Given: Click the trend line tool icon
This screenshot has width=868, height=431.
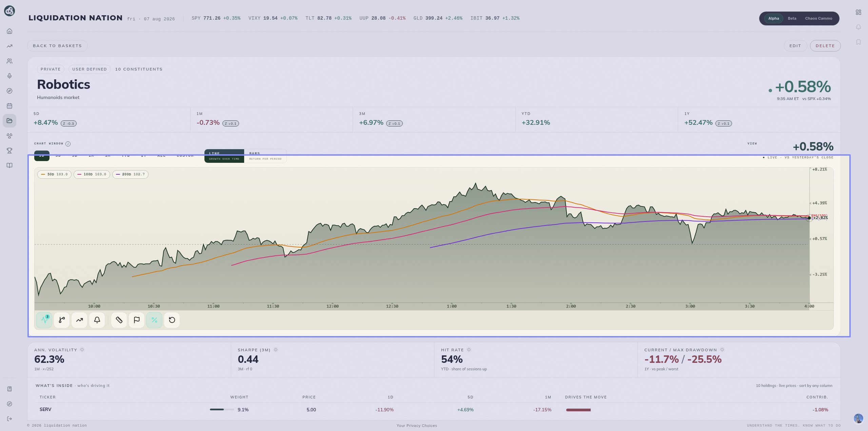Looking at the screenshot, I should 79,320.
